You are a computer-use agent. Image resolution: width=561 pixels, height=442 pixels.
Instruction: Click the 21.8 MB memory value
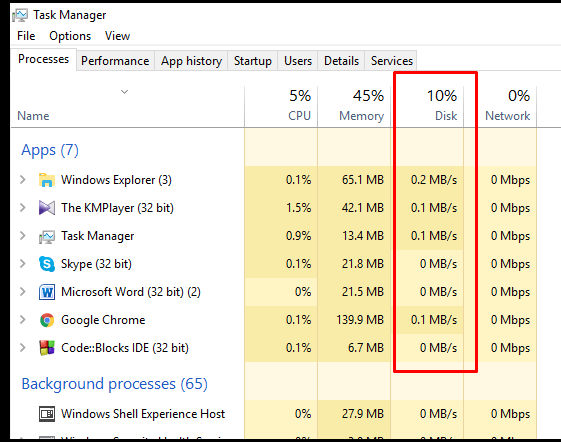[x=363, y=264]
